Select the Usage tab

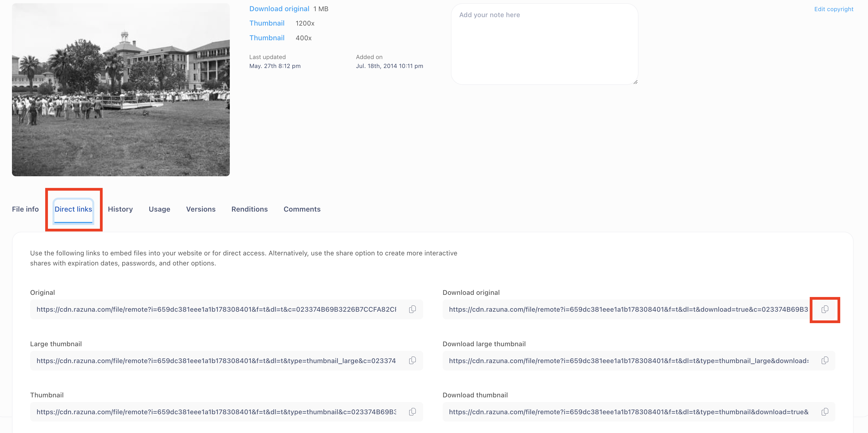point(159,209)
